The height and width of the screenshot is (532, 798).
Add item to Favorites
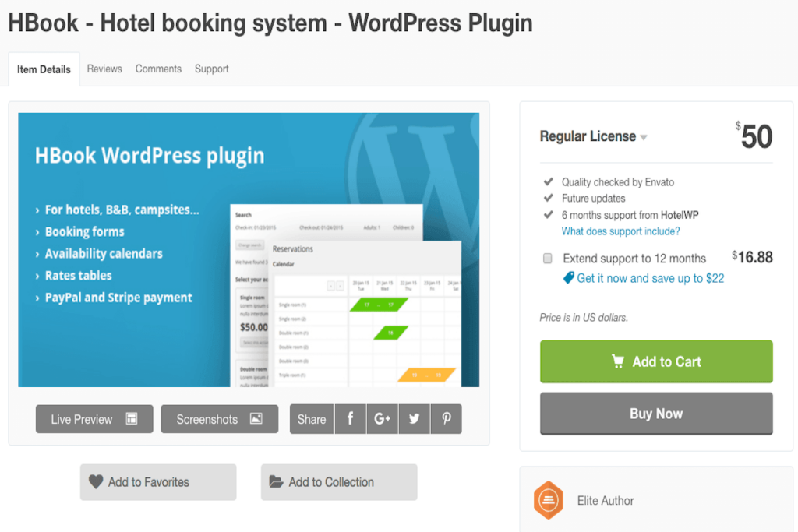click(158, 482)
